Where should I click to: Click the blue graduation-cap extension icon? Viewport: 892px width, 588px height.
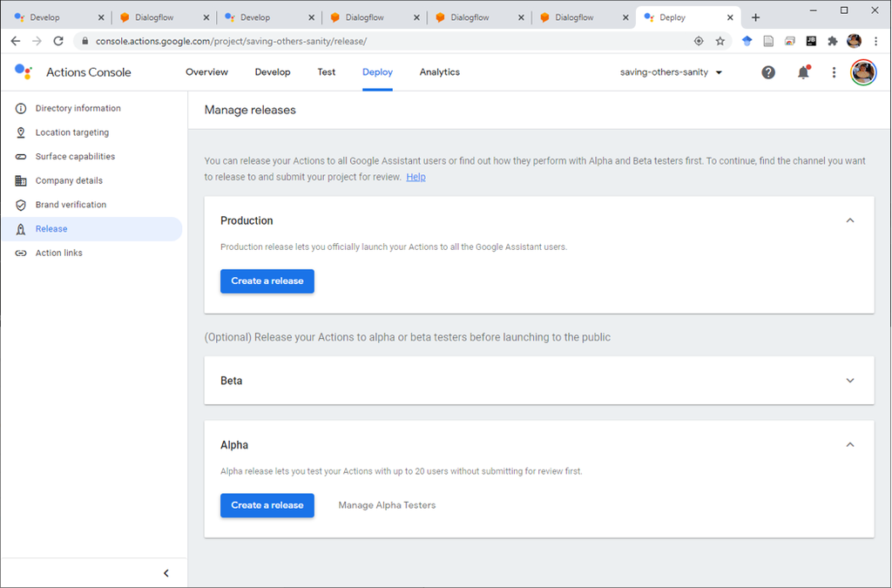pos(747,41)
